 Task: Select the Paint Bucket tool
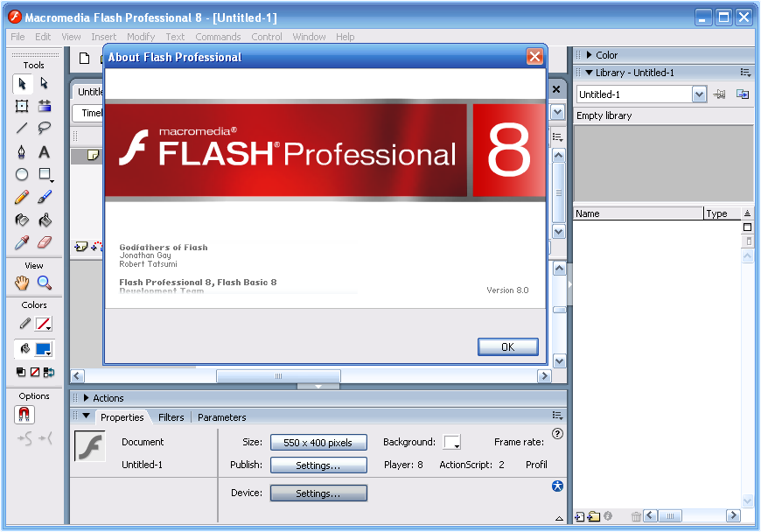coord(44,220)
